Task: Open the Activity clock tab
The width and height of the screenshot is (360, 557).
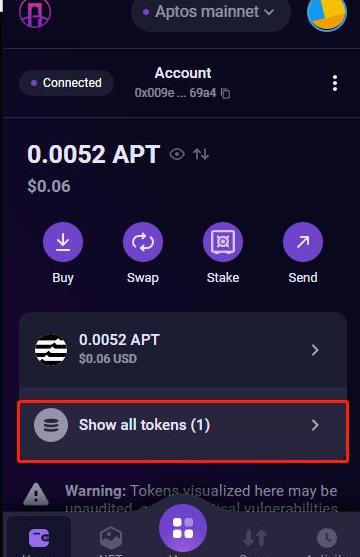Action: tap(327, 539)
